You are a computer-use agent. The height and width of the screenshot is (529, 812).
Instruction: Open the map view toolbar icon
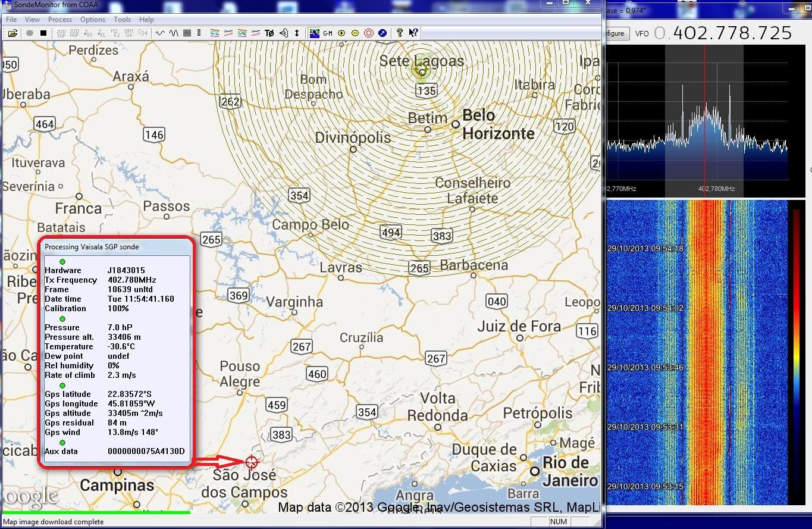click(315, 33)
